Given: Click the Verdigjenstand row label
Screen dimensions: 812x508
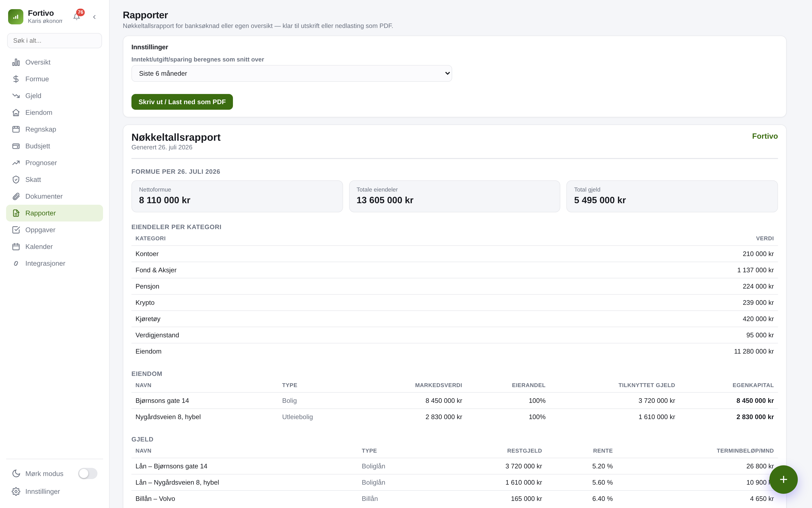Looking at the screenshot, I should pyautogui.click(x=157, y=335).
